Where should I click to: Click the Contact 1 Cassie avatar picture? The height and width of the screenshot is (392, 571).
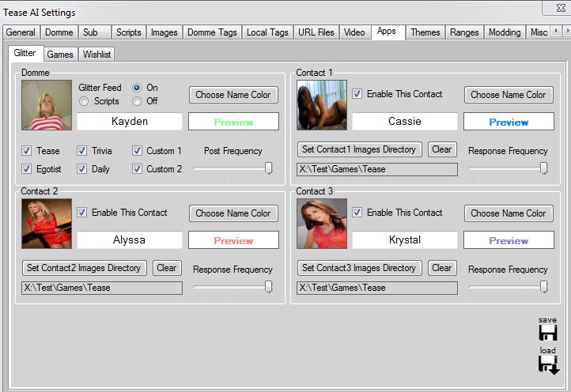pyautogui.click(x=322, y=105)
